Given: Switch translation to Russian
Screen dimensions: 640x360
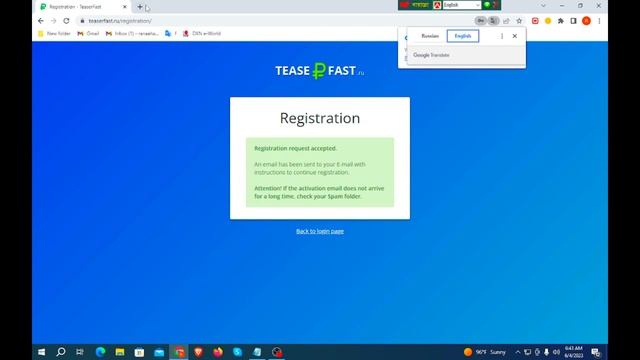Looking at the screenshot, I should 430,36.
